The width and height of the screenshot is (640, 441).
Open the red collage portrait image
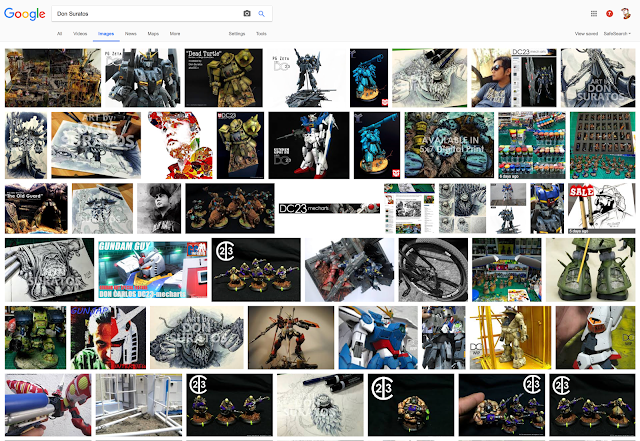pyautogui.click(x=179, y=145)
